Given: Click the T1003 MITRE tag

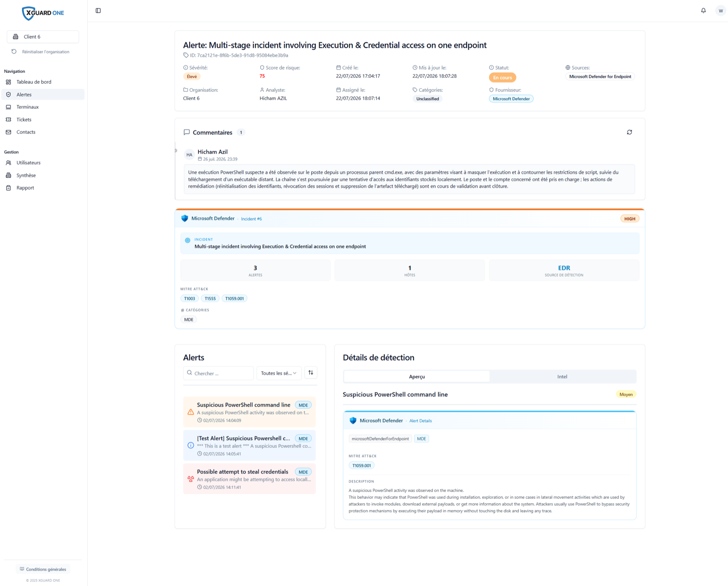Looking at the screenshot, I should [x=190, y=298].
